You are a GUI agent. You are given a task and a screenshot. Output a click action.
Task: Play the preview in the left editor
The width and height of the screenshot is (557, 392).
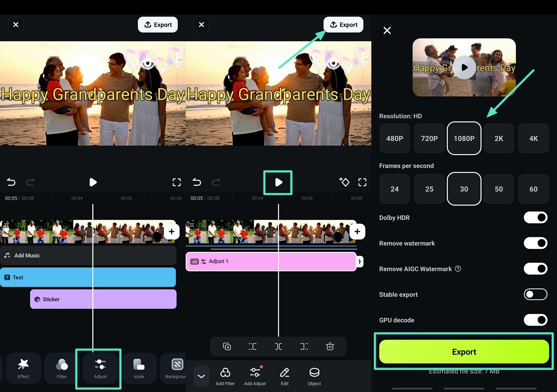pos(93,183)
